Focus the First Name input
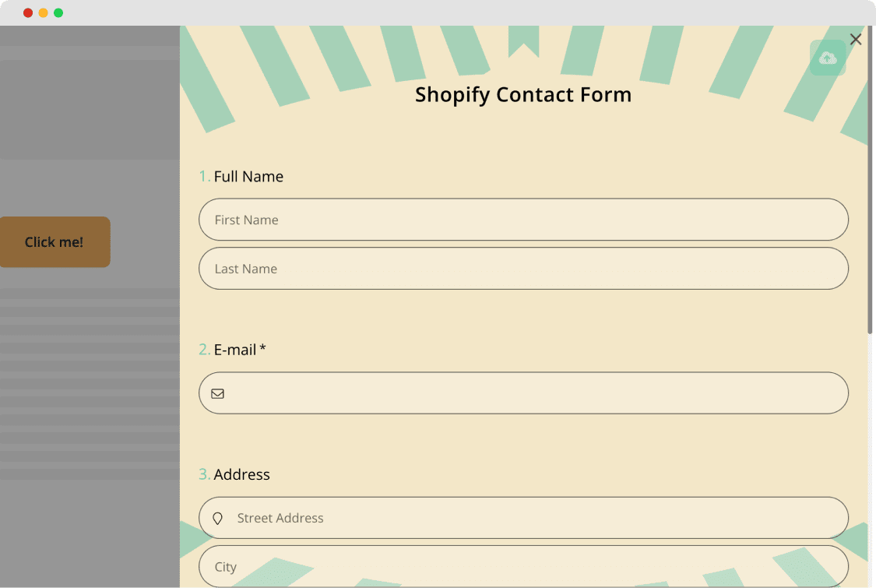 coord(523,220)
